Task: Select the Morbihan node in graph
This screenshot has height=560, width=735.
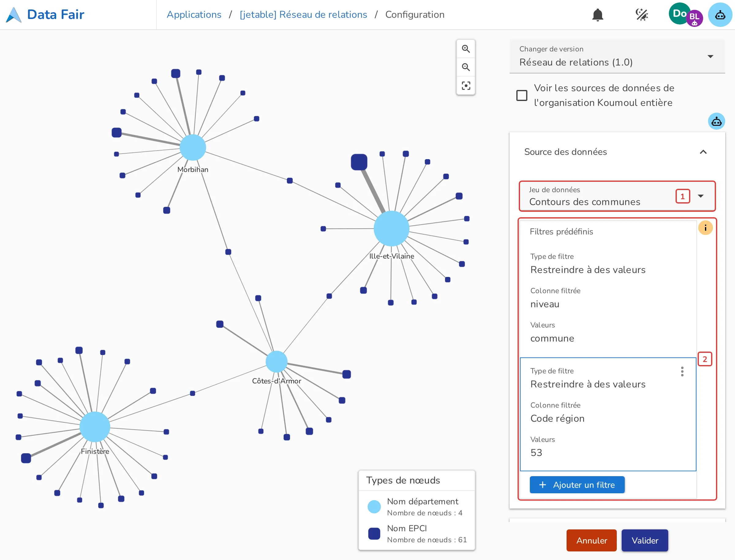Action: point(193,147)
